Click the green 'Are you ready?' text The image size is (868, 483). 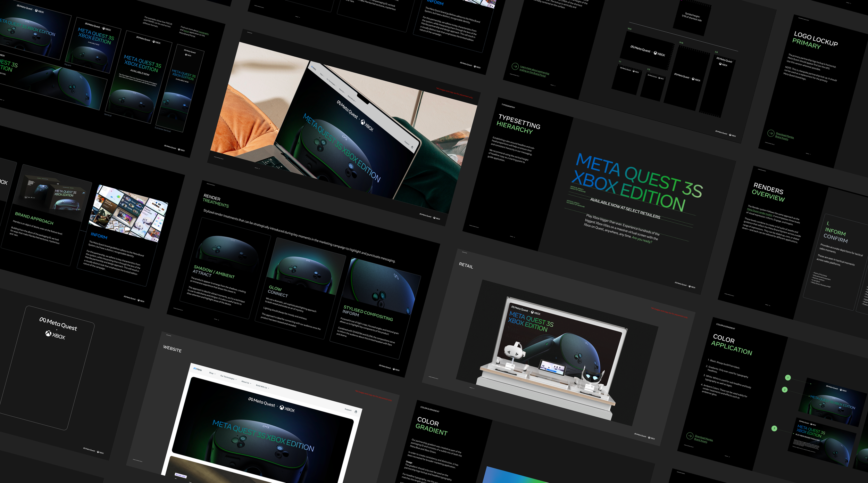(642, 240)
